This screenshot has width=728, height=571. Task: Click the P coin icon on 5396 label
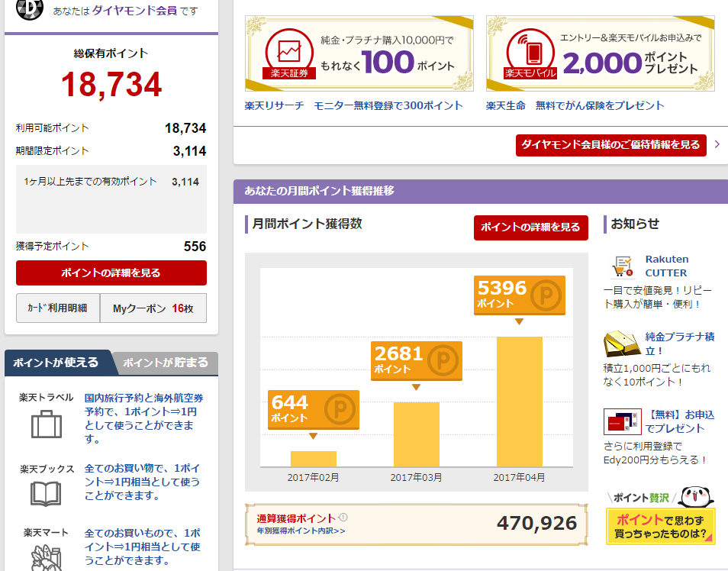[546, 295]
